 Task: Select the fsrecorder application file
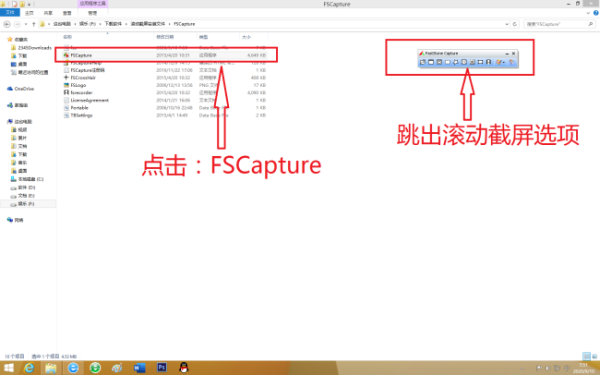(165, 93)
